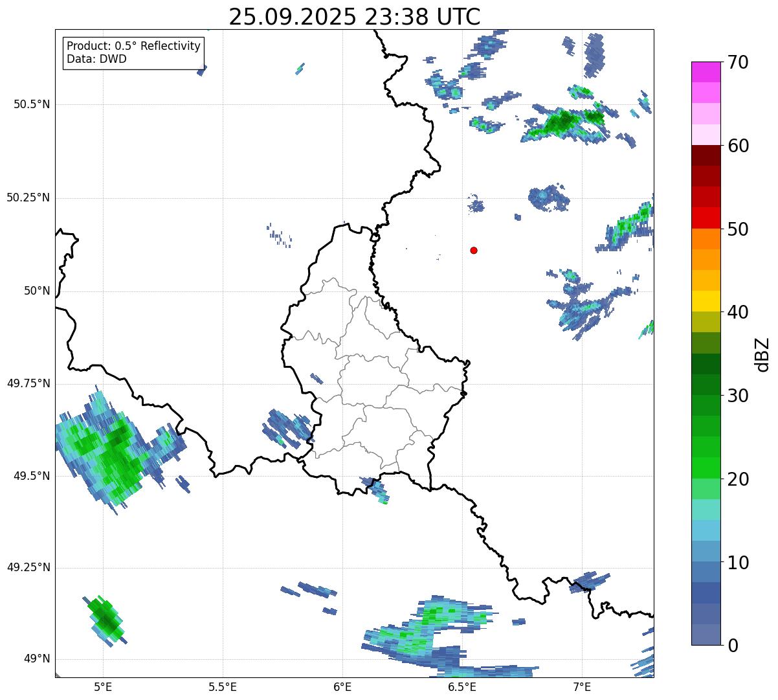Click the 6°E longitude label
Image resolution: width=778 pixels, height=700 pixels.
(x=342, y=686)
